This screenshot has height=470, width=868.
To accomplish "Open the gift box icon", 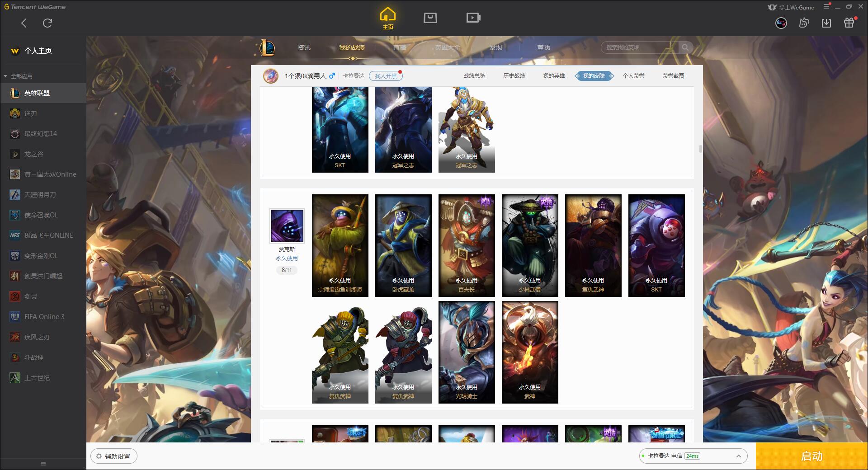I will tap(849, 23).
